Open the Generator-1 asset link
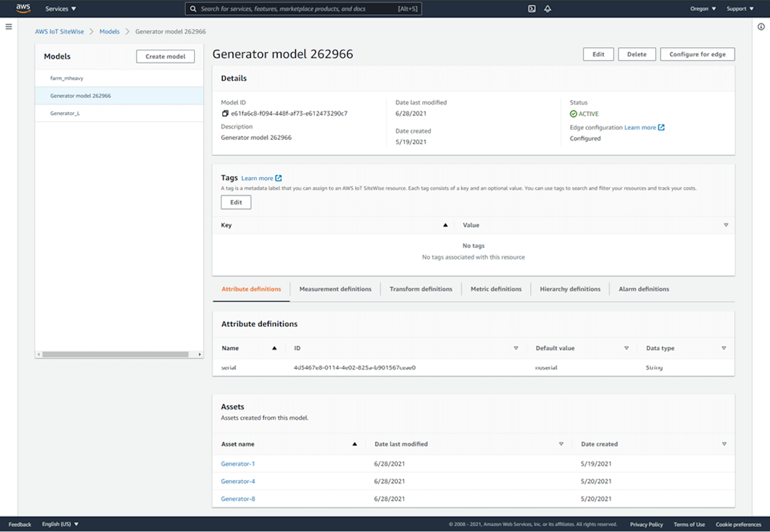 (238, 464)
